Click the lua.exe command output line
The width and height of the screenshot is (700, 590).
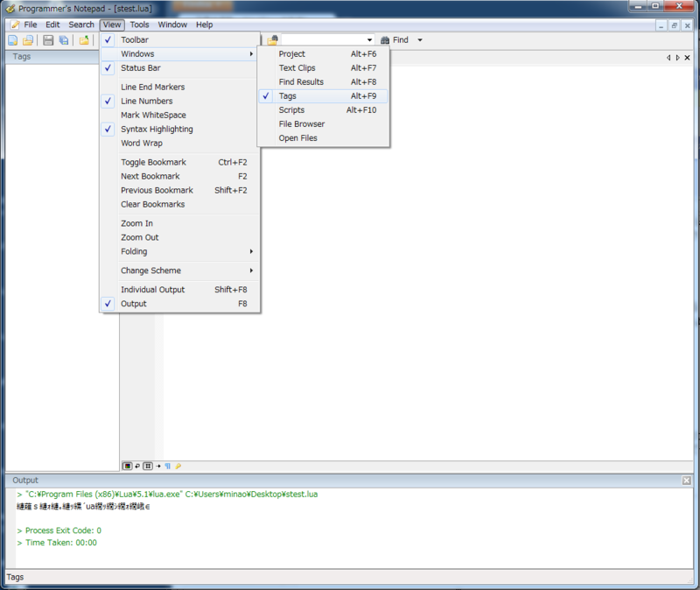tap(167, 495)
